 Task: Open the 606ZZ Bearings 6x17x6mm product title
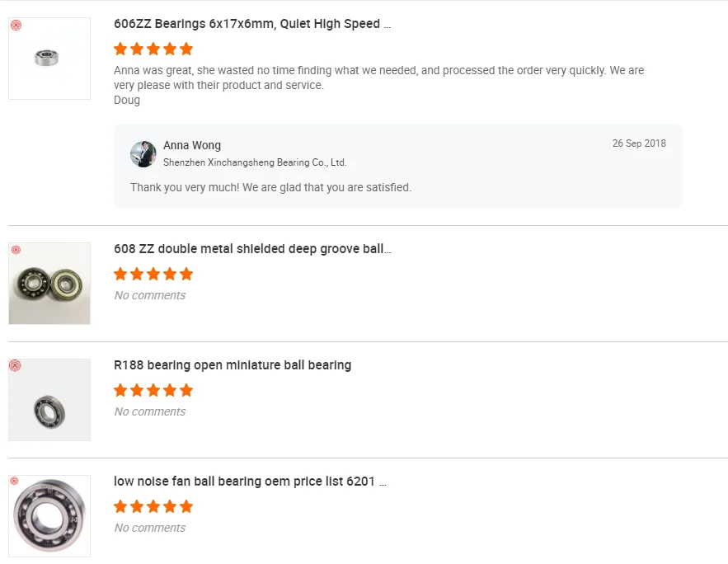click(x=252, y=24)
